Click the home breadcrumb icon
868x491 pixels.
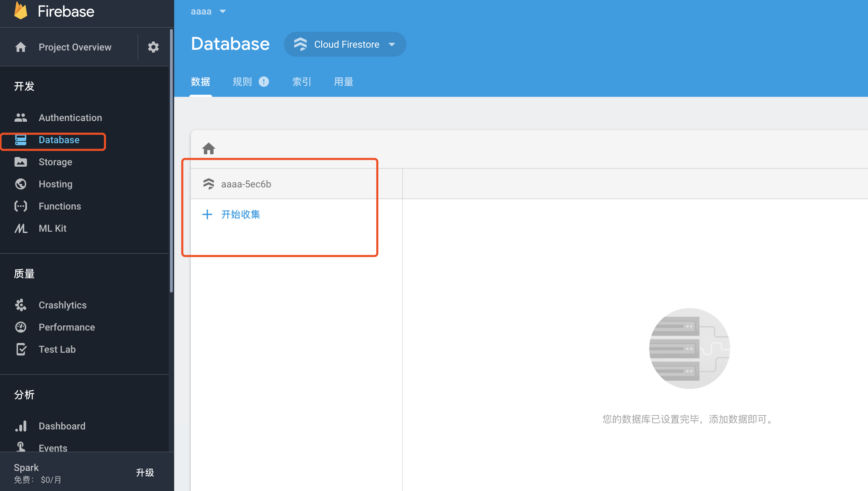click(x=209, y=149)
